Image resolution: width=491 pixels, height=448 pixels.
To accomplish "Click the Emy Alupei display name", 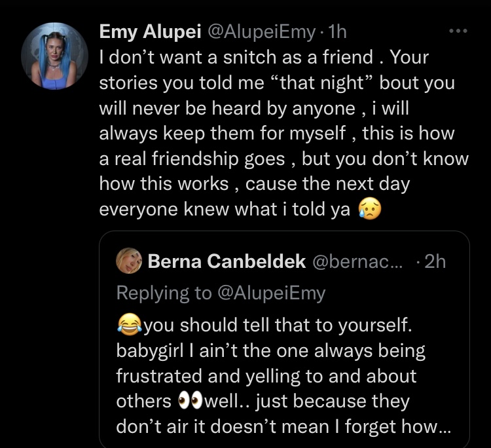I will pyautogui.click(x=151, y=31).
